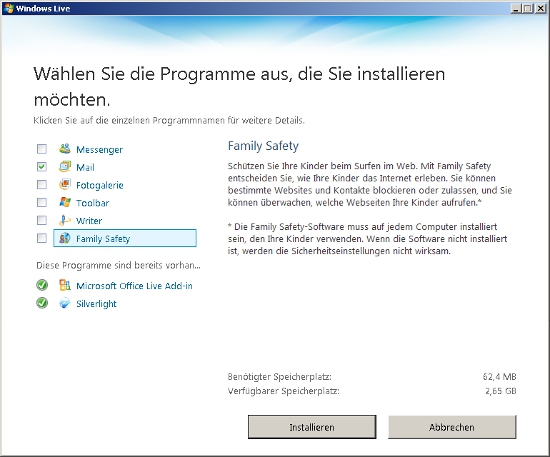This screenshot has height=457, width=550.
Task: Minimize the Windows Live window
Action: 516,8
